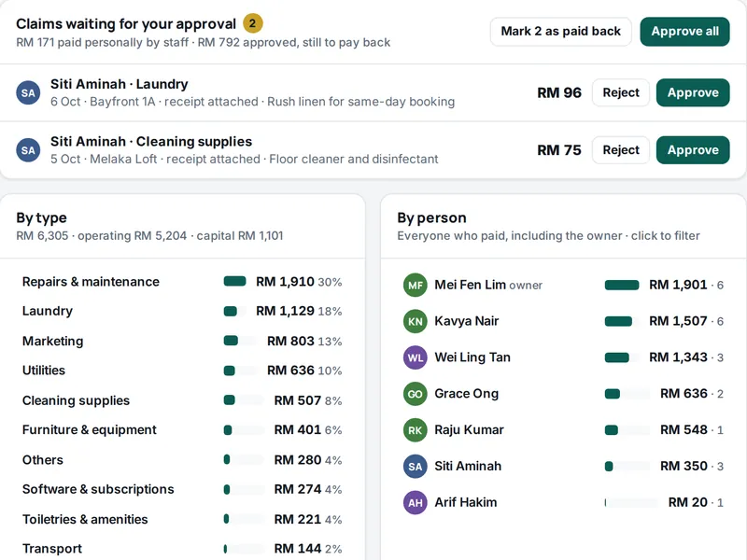Click By type heading
Viewport: 747px width, 560px height.
pos(41,217)
